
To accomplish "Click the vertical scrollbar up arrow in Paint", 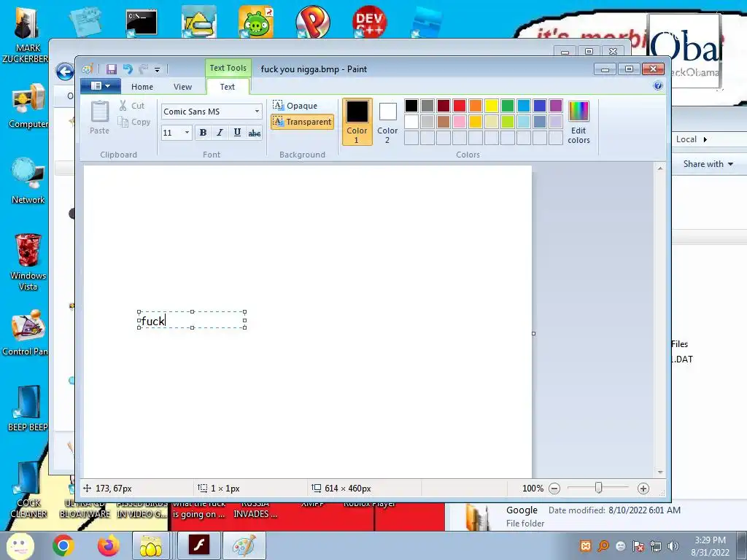I will coord(660,168).
